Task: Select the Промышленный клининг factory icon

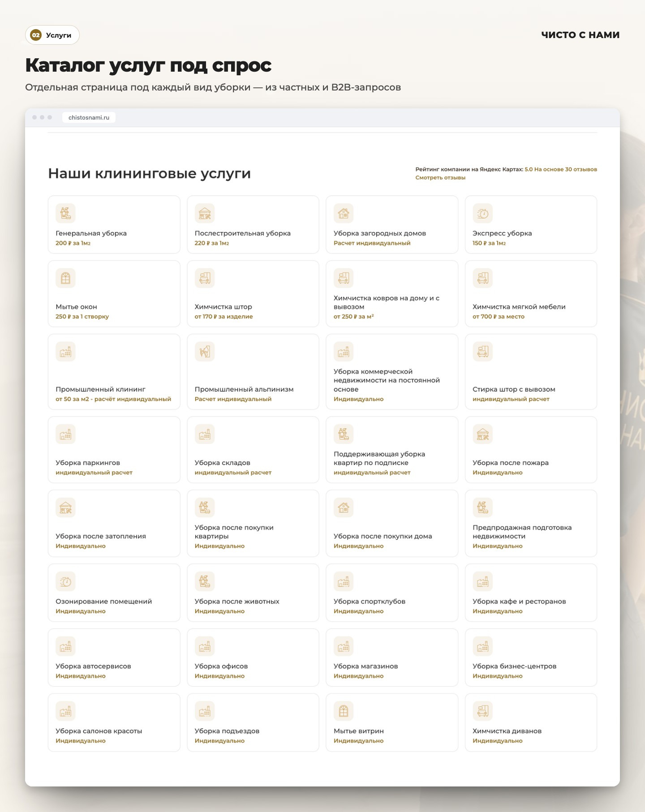Action: (65, 352)
